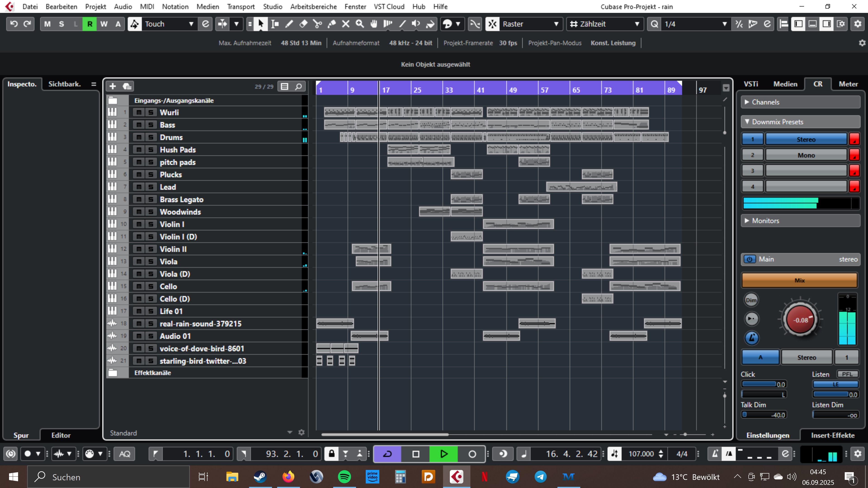Click the Add Track plus icon
The image size is (868, 488).
tap(113, 87)
